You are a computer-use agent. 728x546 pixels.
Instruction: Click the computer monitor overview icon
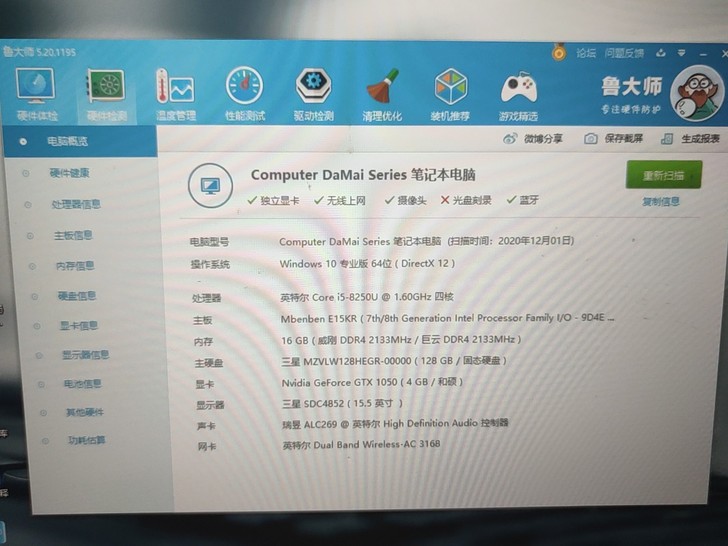tap(210, 185)
